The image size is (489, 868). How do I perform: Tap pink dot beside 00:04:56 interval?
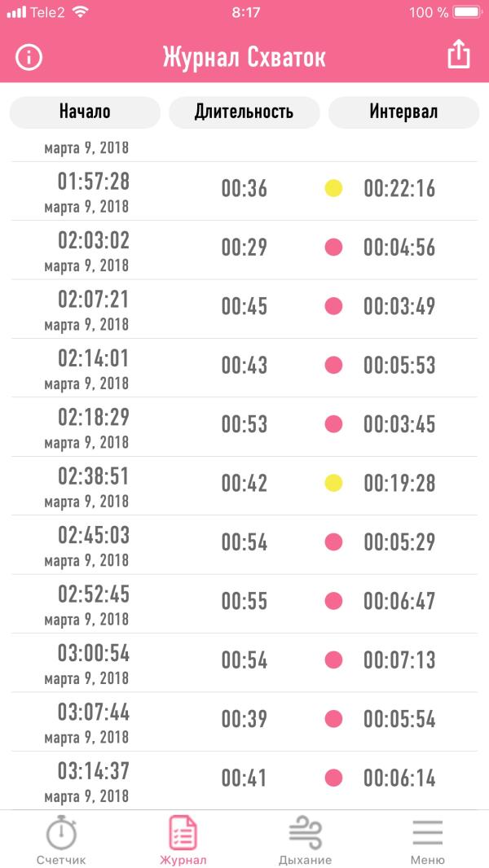[333, 248]
